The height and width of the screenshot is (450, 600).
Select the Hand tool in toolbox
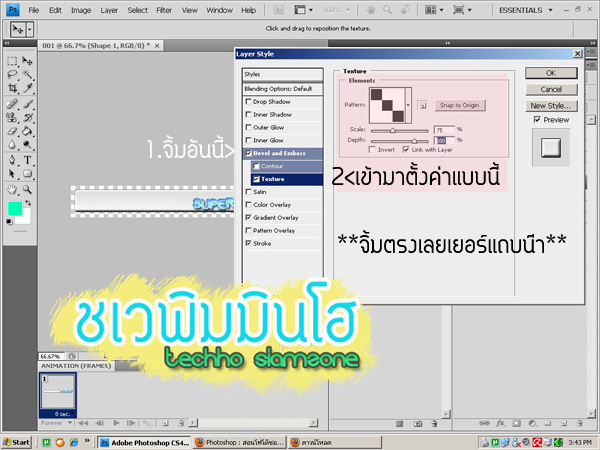[12, 189]
